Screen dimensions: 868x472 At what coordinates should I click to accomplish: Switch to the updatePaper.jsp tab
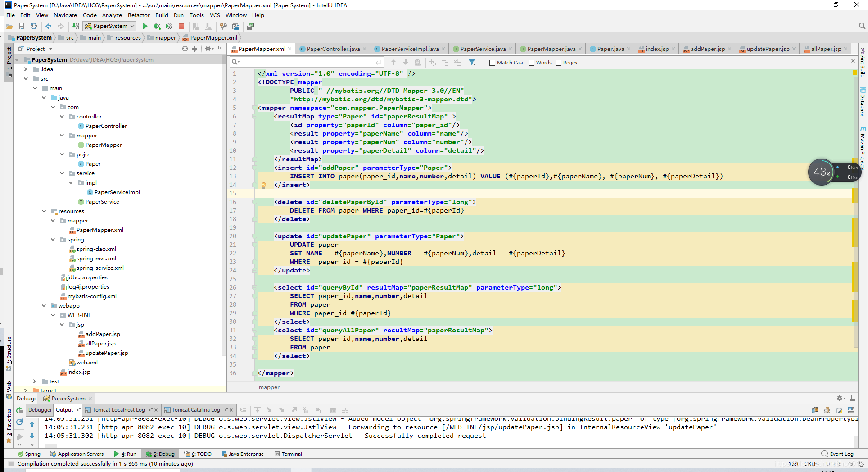(768, 49)
